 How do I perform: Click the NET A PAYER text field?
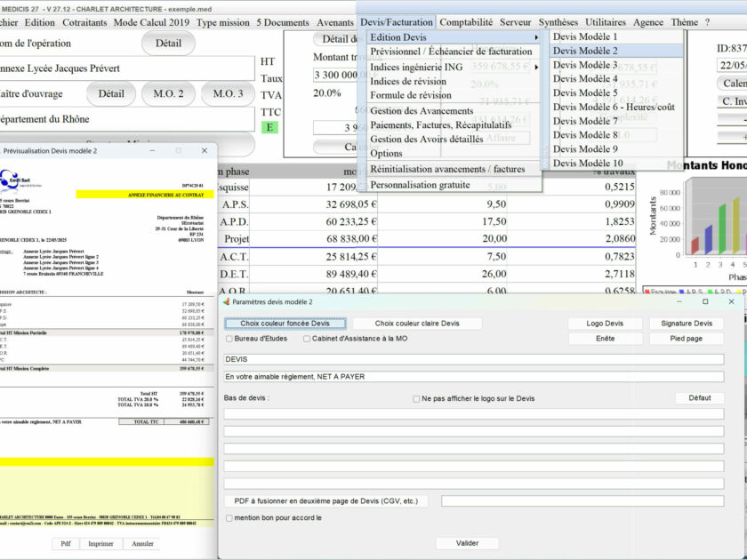click(x=473, y=377)
